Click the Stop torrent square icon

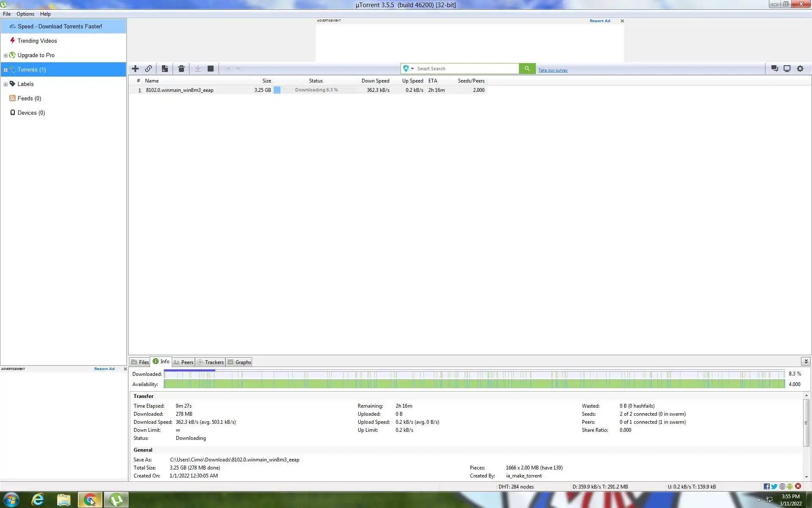[x=211, y=69]
